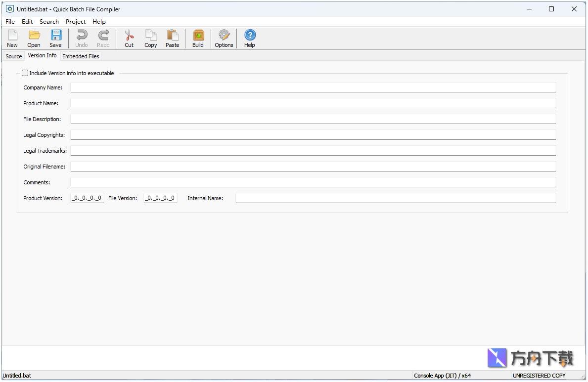Click the Copy icon on the toolbar
The image size is (588, 382).
tap(150, 38)
